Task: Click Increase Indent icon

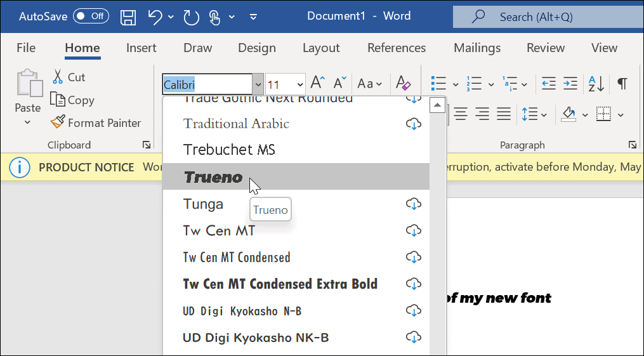Action: point(570,83)
